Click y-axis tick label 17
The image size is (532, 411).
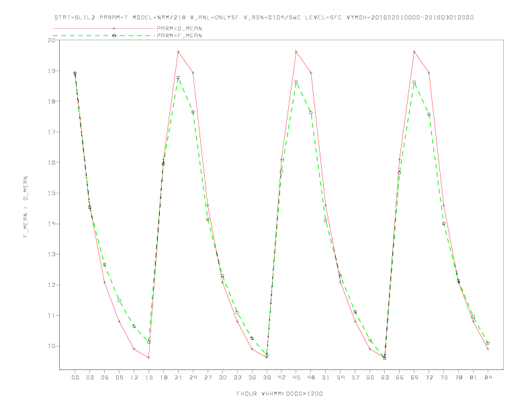[52, 132]
